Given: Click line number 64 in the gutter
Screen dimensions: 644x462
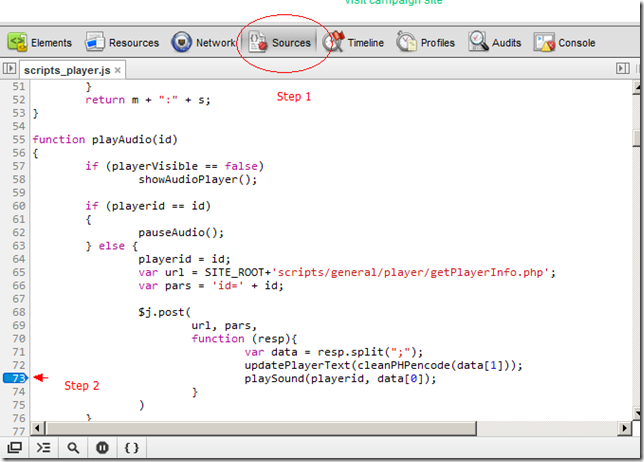Looking at the screenshot, I should pyautogui.click(x=19, y=259).
